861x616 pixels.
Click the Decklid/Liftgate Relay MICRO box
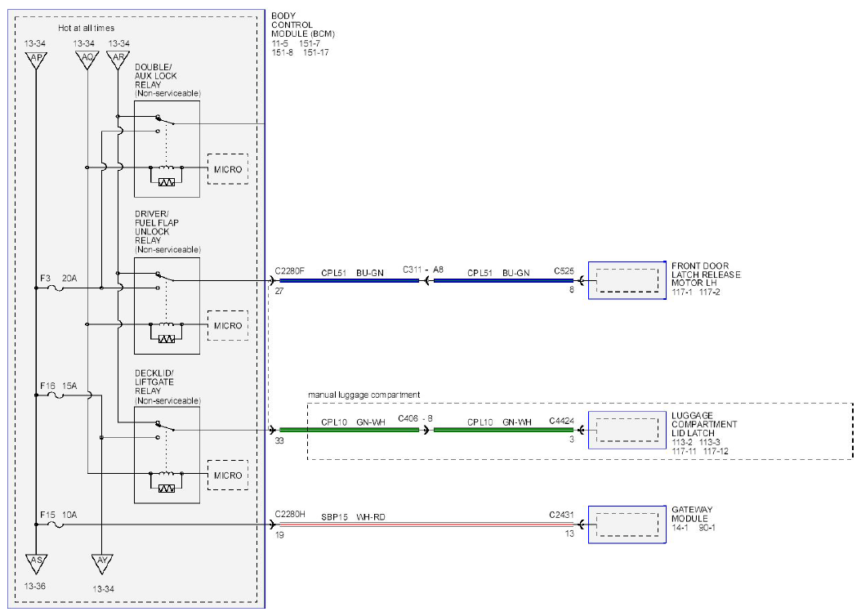228,475
